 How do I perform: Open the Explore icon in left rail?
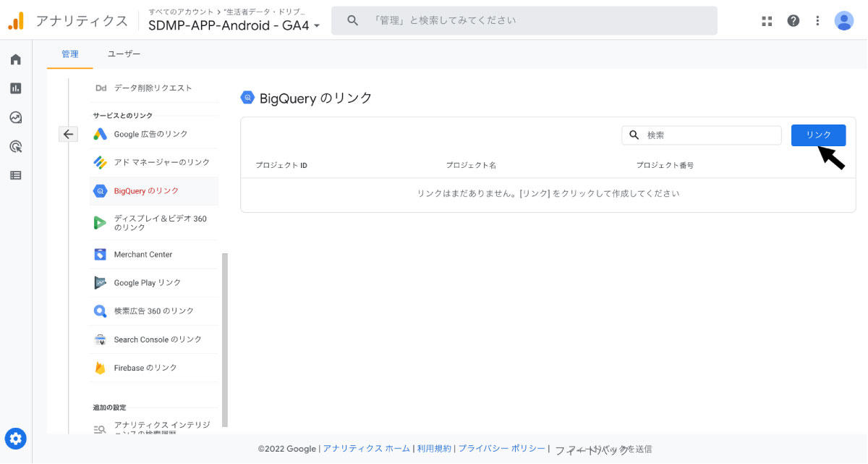coord(15,117)
